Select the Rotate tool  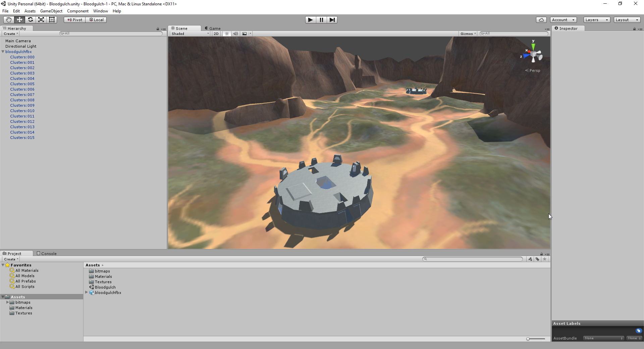click(x=30, y=20)
